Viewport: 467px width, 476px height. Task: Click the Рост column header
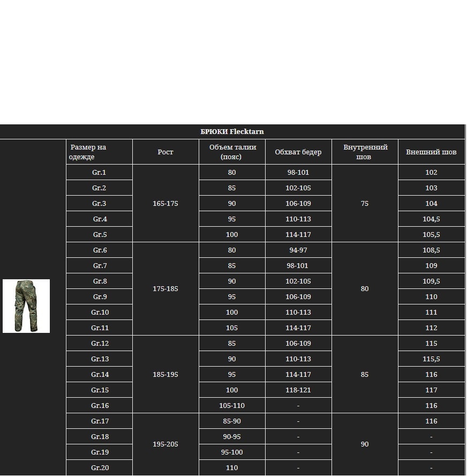(x=165, y=152)
